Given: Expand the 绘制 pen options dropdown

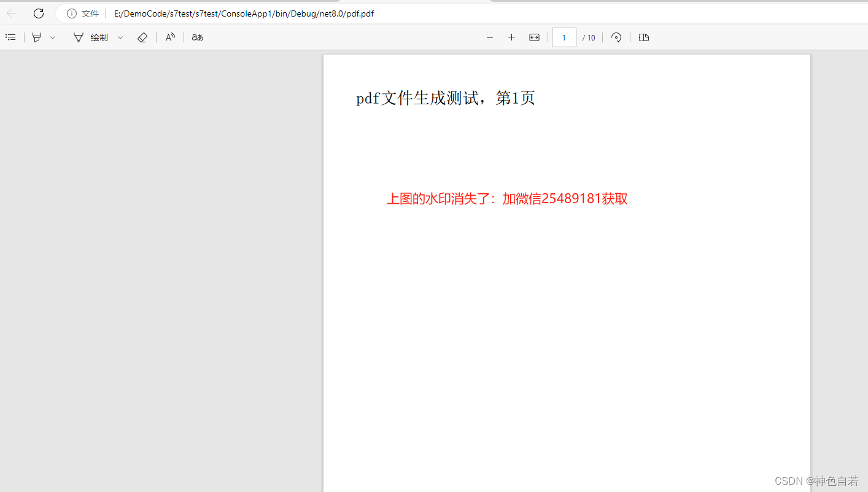Looking at the screenshot, I should click(120, 37).
